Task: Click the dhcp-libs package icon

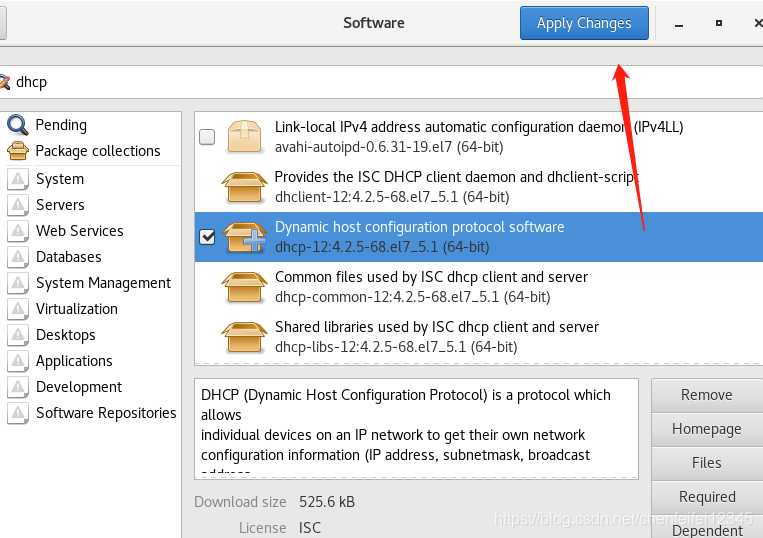Action: pos(244,337)
